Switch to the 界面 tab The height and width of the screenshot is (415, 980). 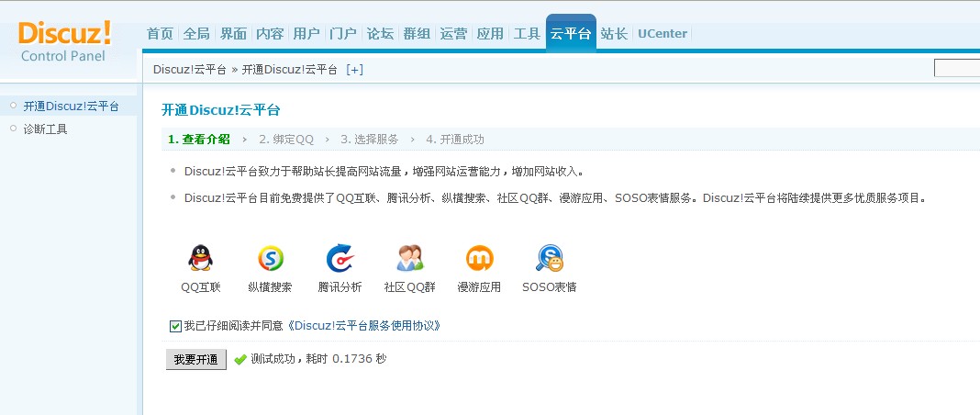(x=233, y=34)
